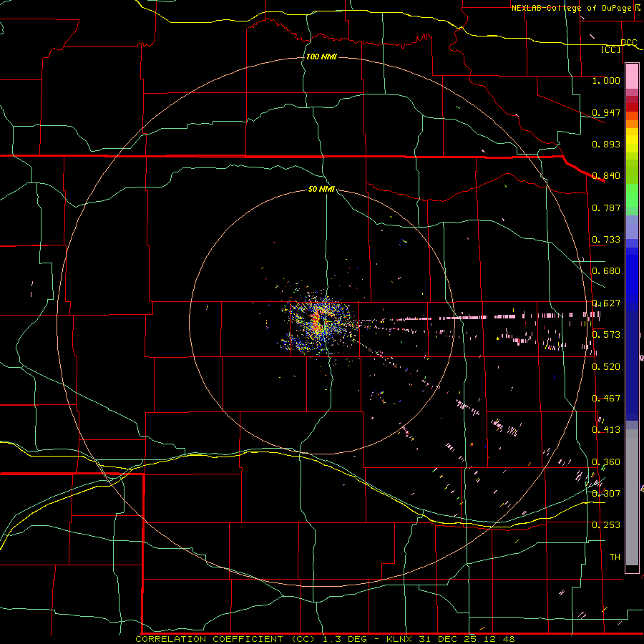Viewport: 644px width, 644px height.
Task: Click the 0.680 value on the color scale
Action: click(x=606, y=271)
